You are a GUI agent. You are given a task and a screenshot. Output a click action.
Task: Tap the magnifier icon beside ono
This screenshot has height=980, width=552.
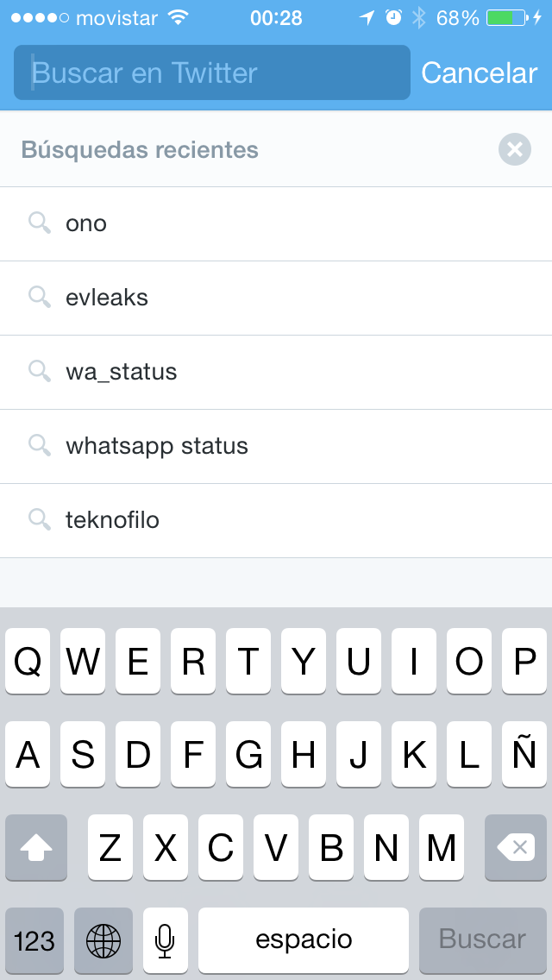click(40, 223)
